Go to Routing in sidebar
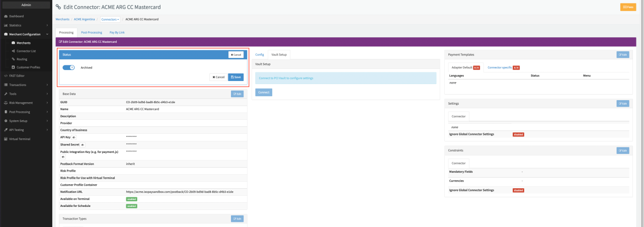Viewport: 644px width, 227px height. 22,59
